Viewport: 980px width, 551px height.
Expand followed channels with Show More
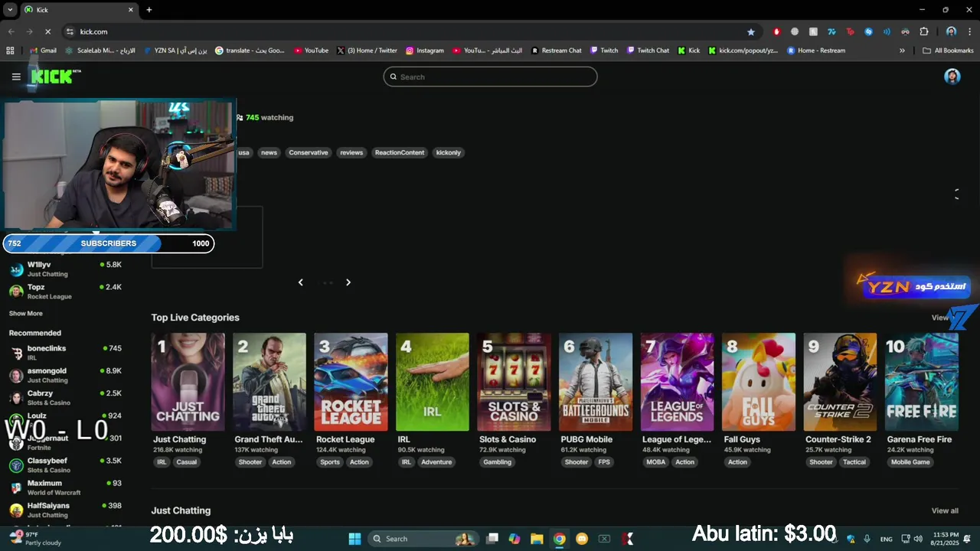point(26,313)
